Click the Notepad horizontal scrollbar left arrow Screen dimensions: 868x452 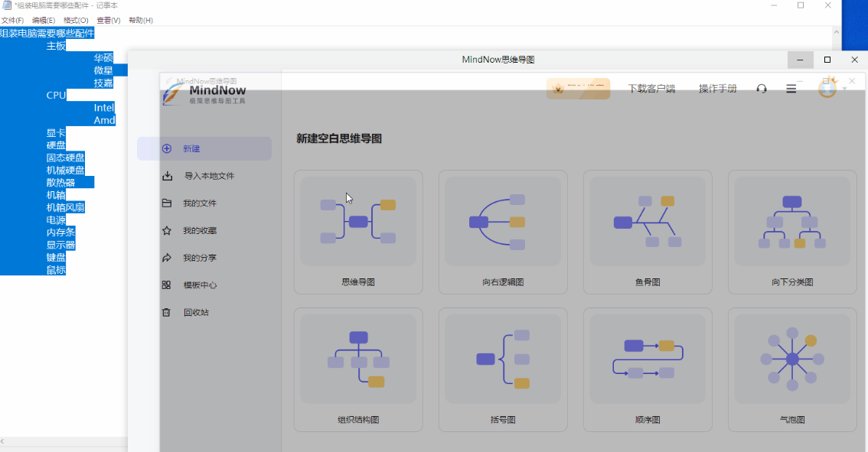pos(3,441)
